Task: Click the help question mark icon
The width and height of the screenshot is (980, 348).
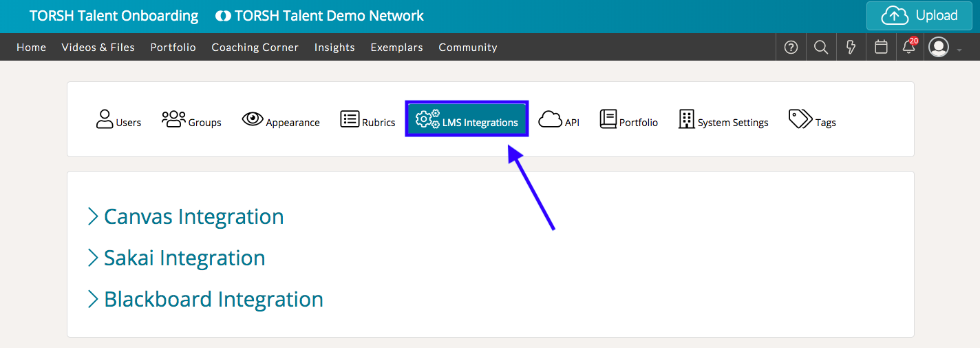Action: [x=791, y=48]
